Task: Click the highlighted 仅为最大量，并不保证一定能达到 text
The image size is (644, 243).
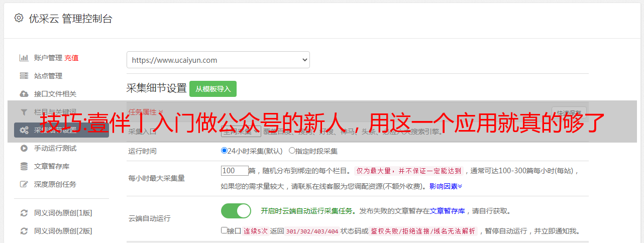Action: point(409,171)
